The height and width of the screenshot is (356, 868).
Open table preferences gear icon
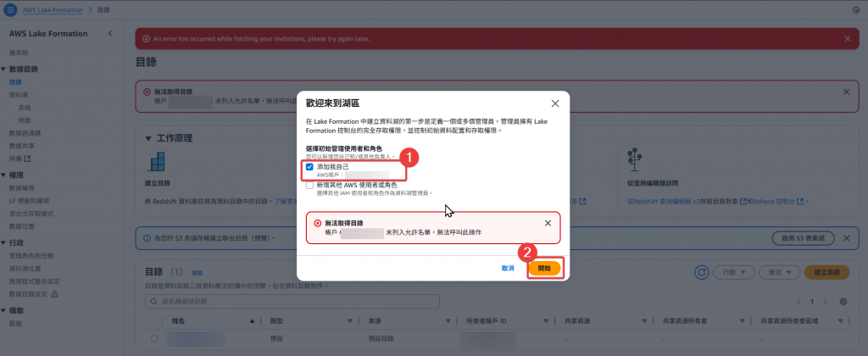tap(843, 302)
